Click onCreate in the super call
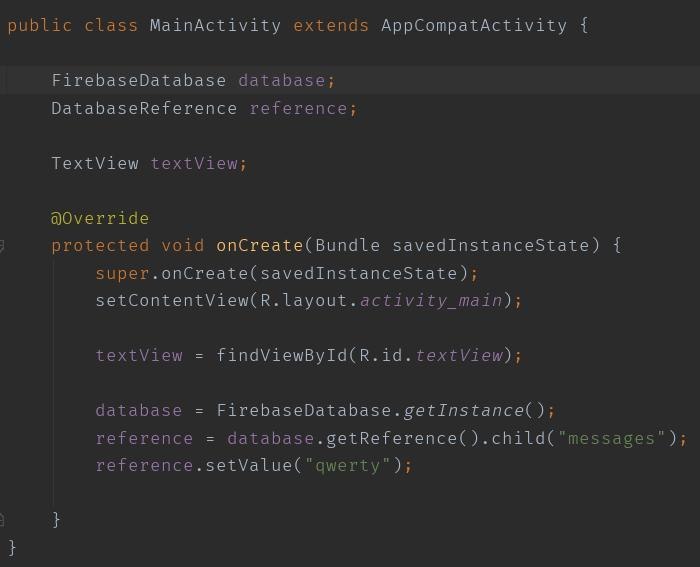Viewport: 700px width, 567px height. click(204, 273)
